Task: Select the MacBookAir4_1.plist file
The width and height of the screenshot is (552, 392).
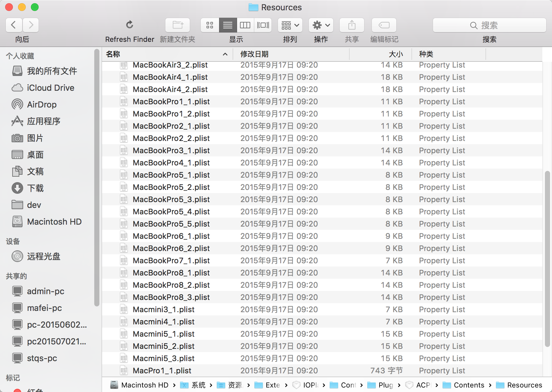Action: [322, 77]
